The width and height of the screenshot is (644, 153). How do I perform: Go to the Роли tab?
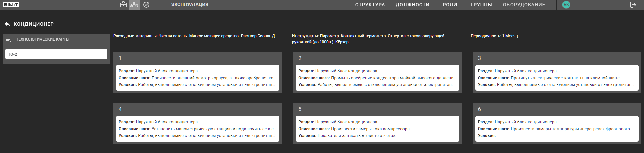450,5
